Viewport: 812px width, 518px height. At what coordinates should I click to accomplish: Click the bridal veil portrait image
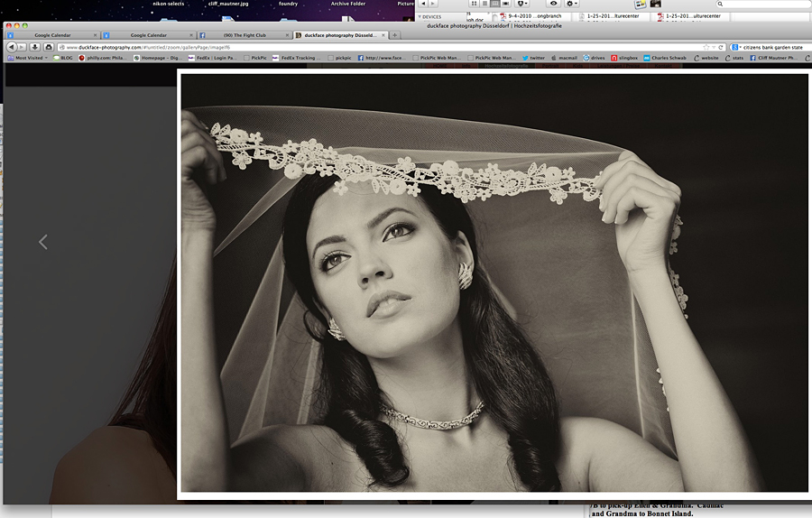494,282
